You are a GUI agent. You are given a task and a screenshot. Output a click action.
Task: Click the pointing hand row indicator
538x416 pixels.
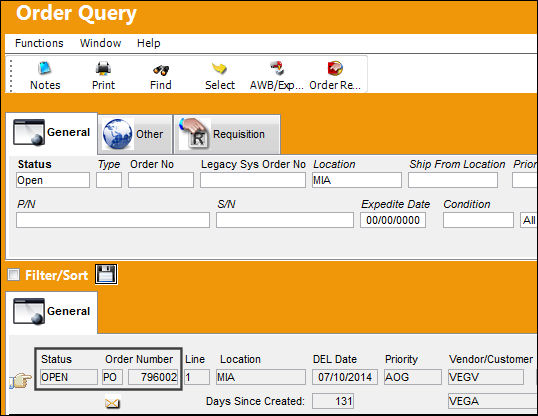coord(20,381)
